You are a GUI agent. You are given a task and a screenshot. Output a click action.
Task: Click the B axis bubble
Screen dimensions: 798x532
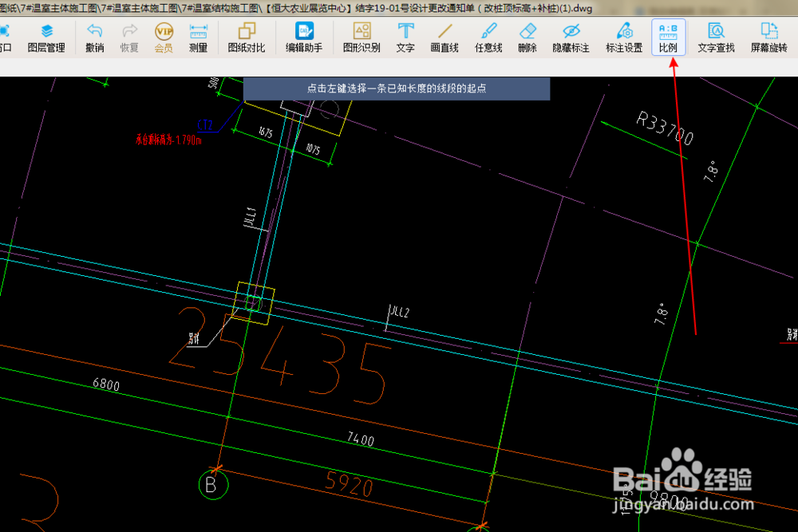coord(213,484)
